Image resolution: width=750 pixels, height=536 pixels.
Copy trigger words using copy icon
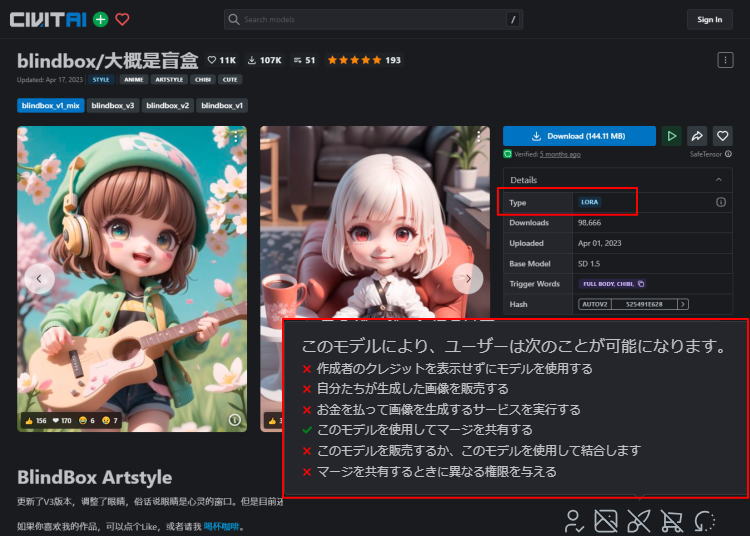click(x=641, y=284)
